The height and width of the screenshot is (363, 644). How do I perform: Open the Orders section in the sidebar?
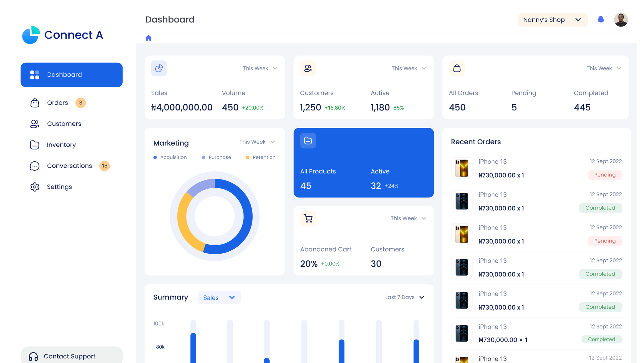(57, 103)
